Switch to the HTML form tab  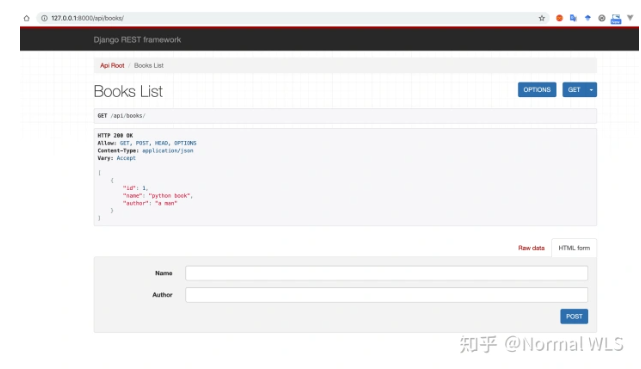point(574,248)
